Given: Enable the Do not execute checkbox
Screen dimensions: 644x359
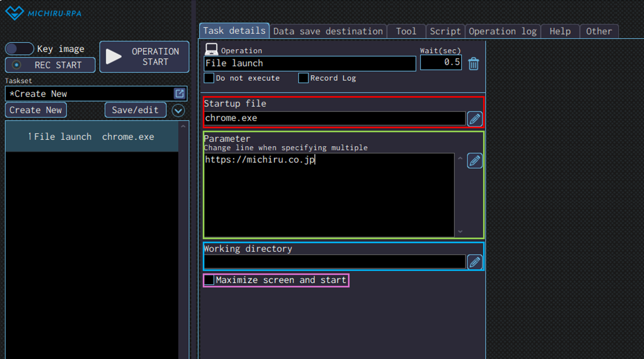Looking at the screenshot, I should 209,78.
